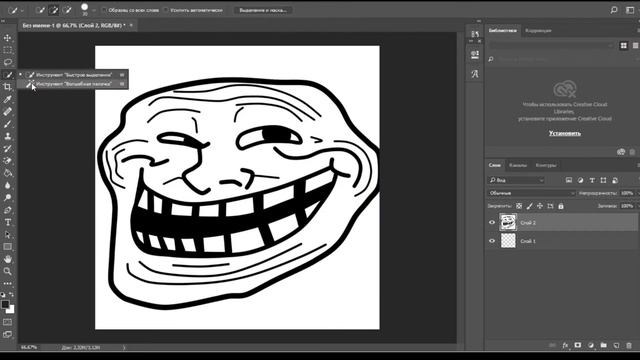Screen dimensions: 640x360
Task: Select the Type tool
Action: click(x=7, y=222)
